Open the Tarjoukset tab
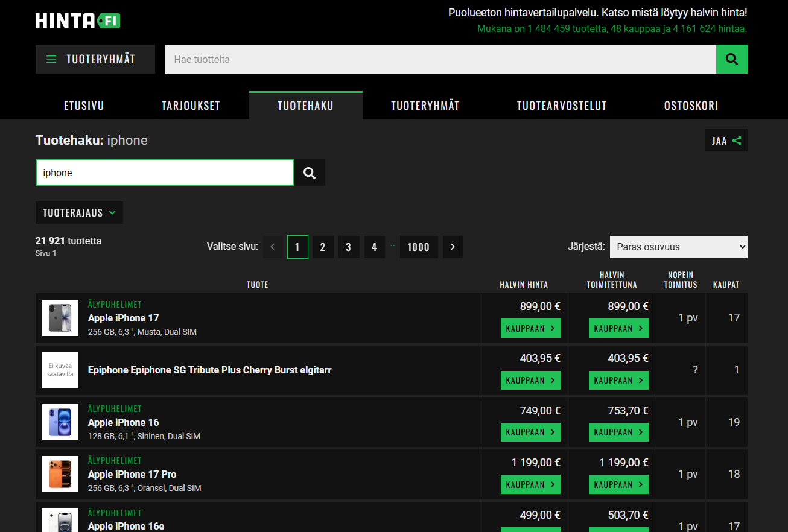 (191, 106)
